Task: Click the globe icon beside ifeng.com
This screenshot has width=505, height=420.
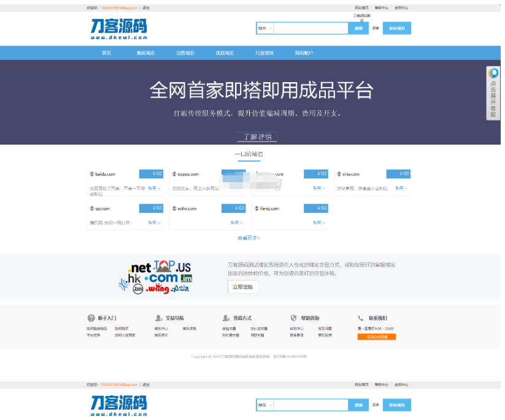Action: click(256, 208)
